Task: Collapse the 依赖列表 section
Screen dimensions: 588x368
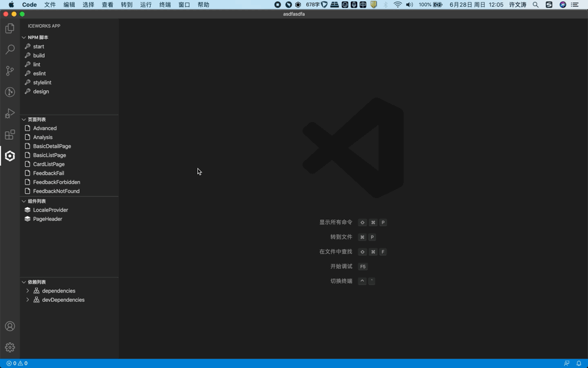Action: [x=69, y=282]
